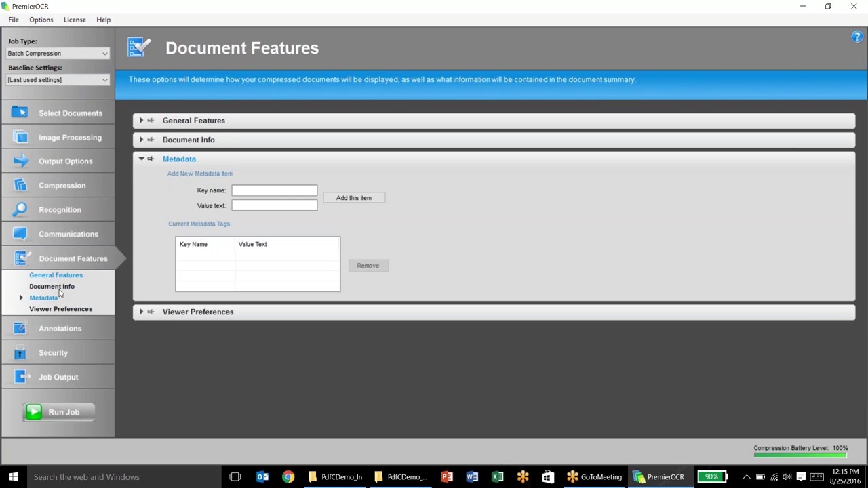The width and height of the screenshot is (868, 488).
Task: Click the pin icon beside Document Info
Action: point(151,140)
